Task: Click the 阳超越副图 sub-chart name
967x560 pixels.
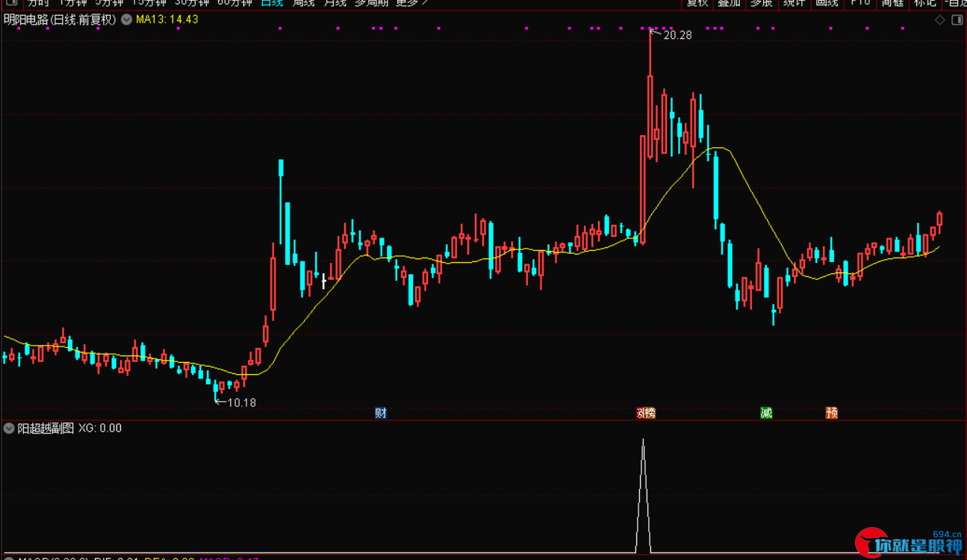Action: (x=46, y=428)
